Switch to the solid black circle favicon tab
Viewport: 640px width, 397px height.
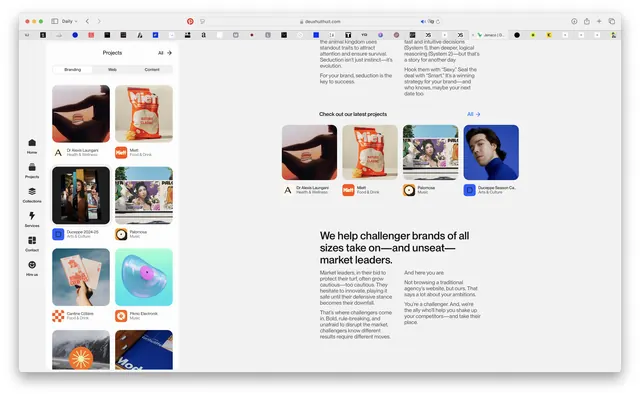(517, 35)
